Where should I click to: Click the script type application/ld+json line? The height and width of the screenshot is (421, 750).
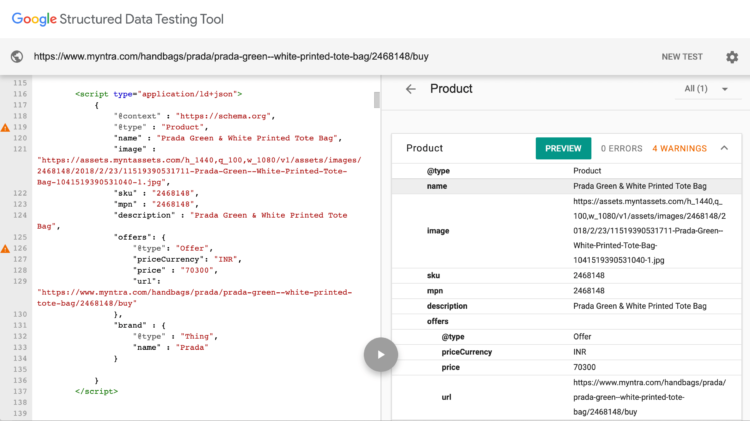(158, 94)
